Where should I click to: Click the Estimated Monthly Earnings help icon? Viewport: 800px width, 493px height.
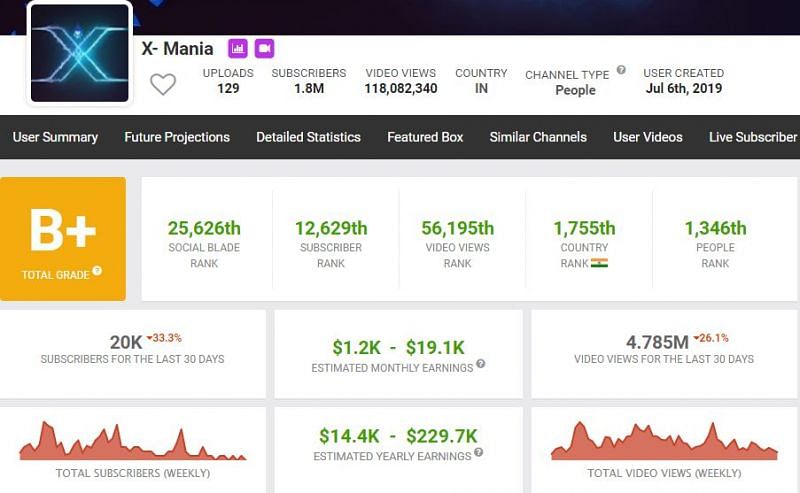481,365
